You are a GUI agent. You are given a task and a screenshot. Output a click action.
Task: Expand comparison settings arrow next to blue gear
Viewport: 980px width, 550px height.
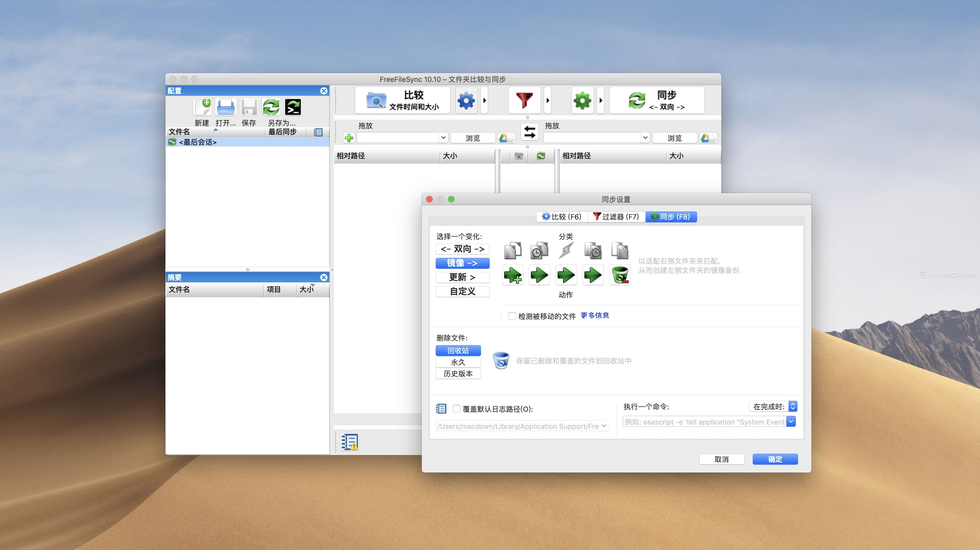coord(484,100)
